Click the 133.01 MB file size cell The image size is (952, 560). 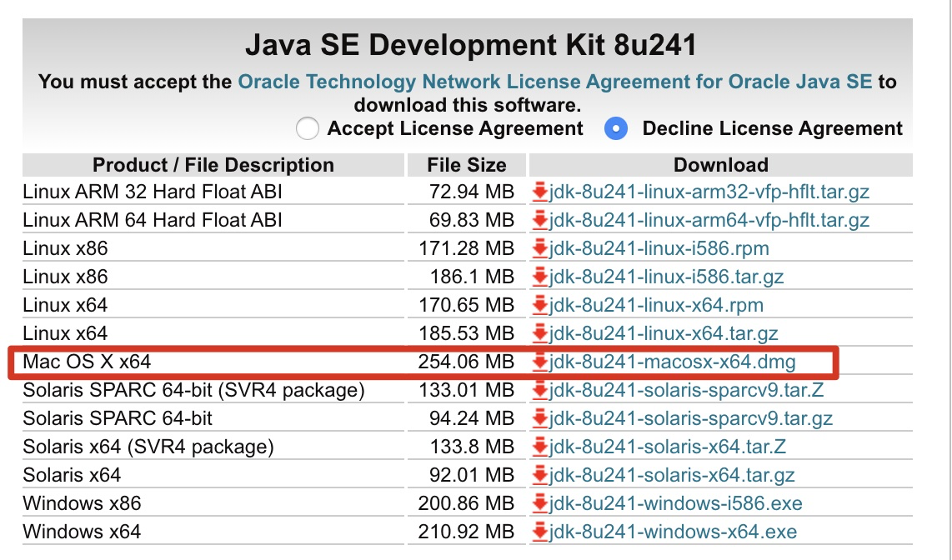(x=466, y=390)
